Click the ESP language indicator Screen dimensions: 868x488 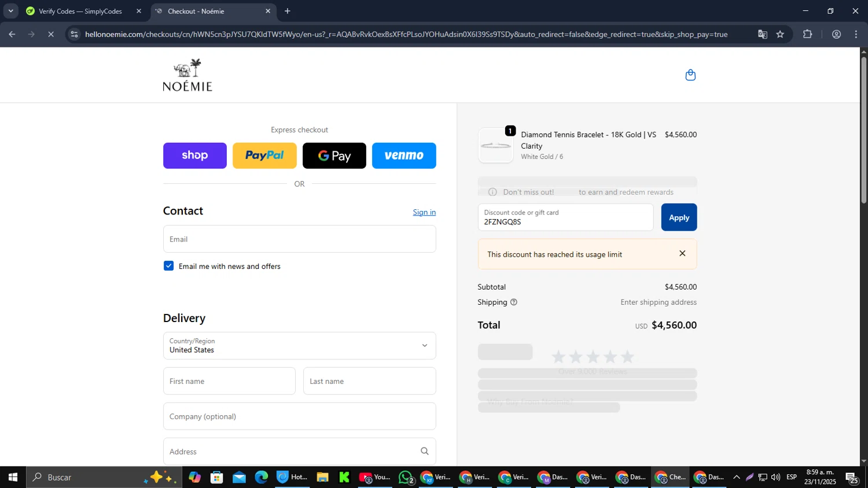point(792,477)
